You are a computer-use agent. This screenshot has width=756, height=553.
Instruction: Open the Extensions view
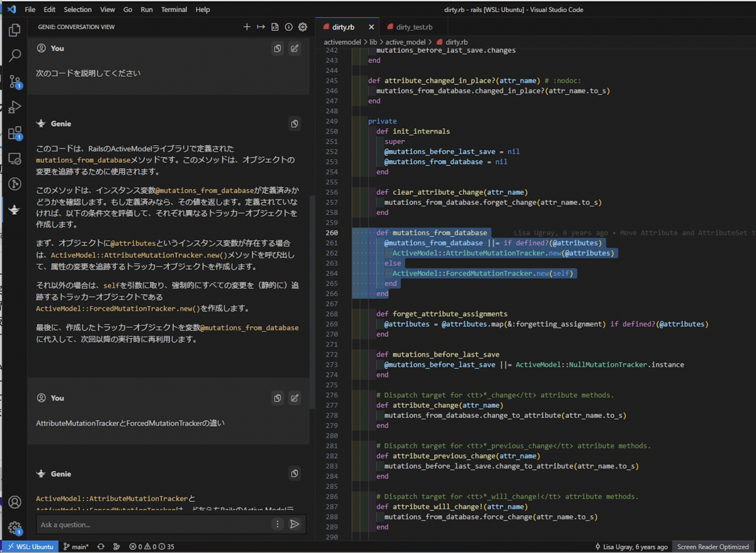tap(14, 133)
